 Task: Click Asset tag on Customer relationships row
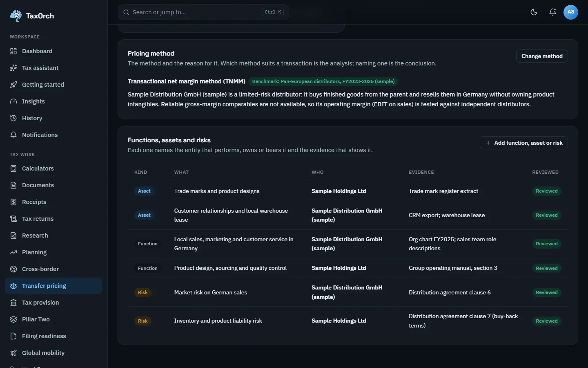coord(144,215)
